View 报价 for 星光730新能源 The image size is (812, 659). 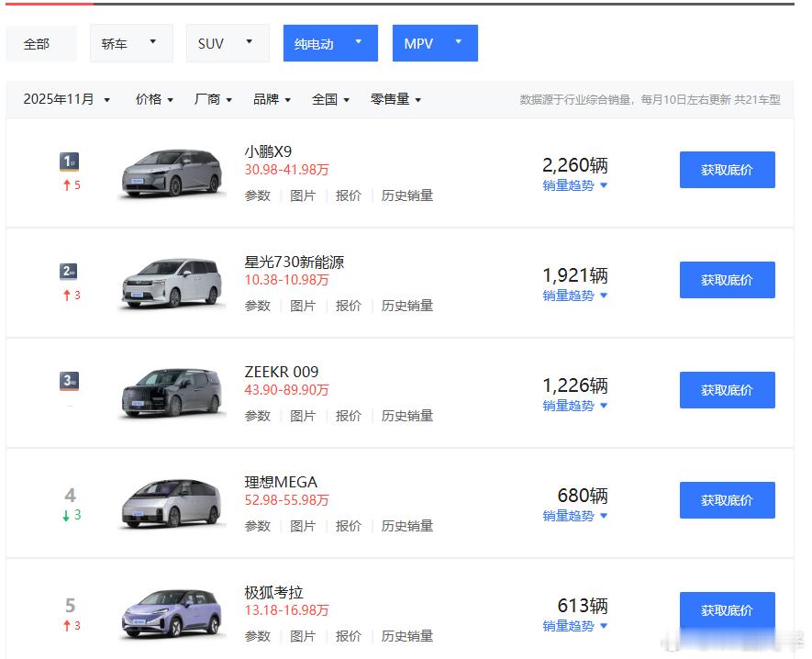click(348, 306)
